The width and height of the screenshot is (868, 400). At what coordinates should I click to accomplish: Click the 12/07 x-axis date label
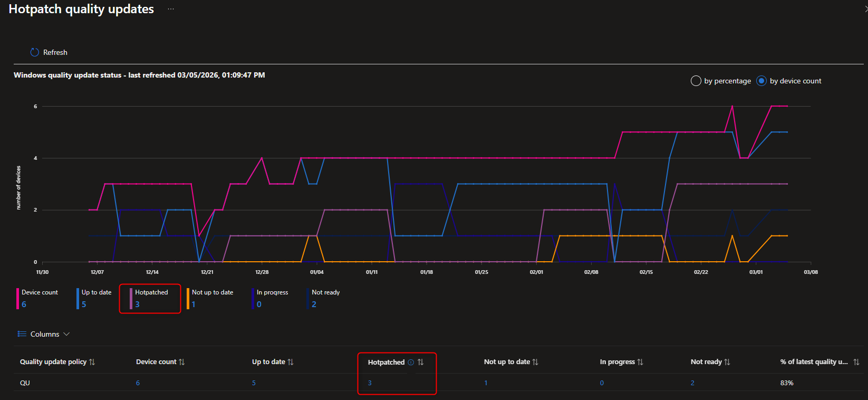97,272
